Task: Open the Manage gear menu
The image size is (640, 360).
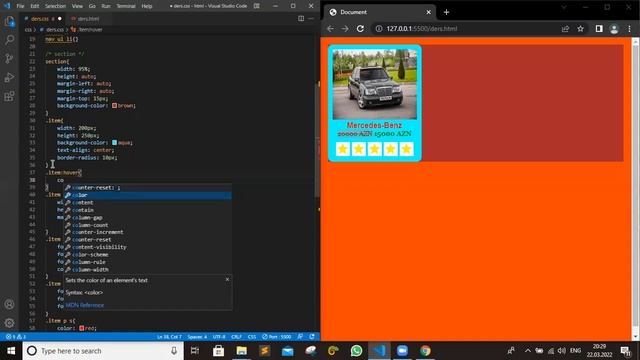Action: click(x=9, y=323)
